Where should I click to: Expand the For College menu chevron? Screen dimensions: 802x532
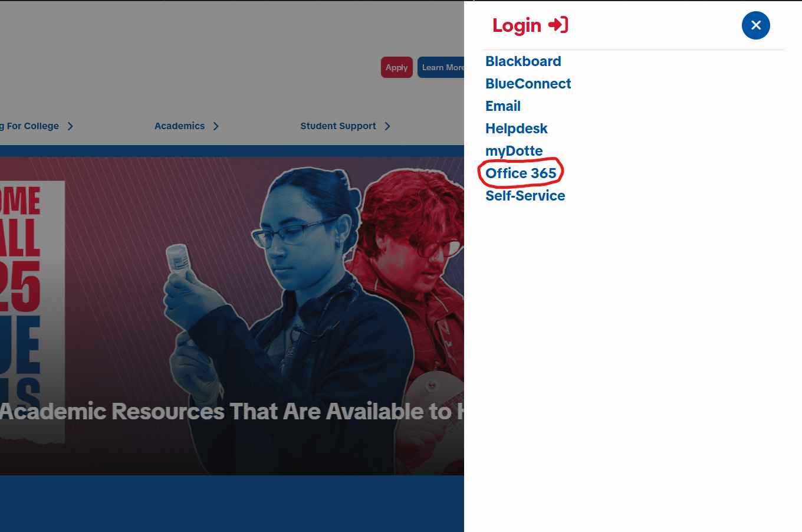tap(70, 126)
